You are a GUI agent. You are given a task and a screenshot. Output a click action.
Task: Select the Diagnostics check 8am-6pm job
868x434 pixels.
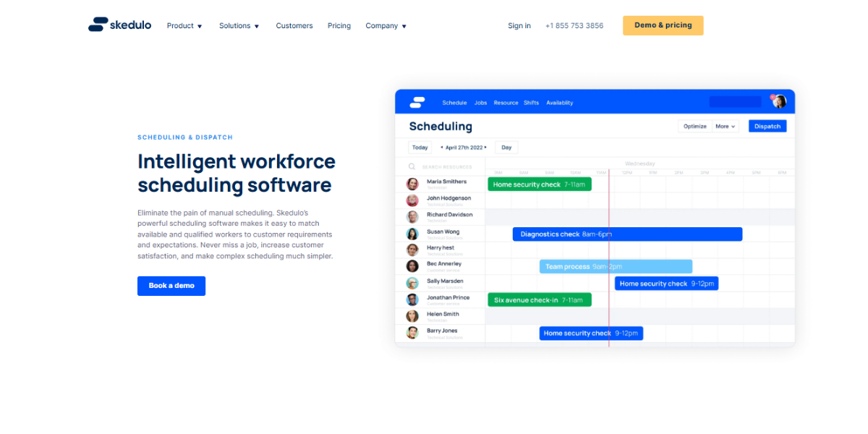coord(628,234)
